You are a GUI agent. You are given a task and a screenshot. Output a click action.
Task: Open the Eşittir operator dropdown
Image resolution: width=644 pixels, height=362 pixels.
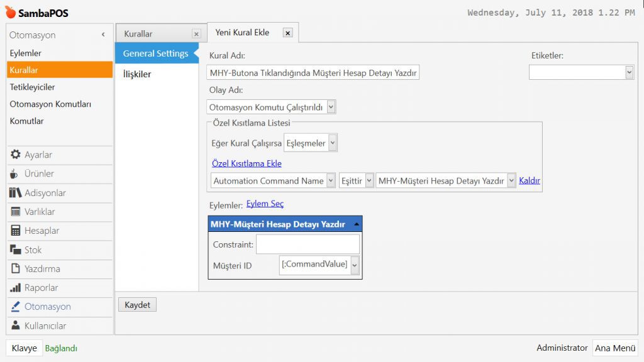point(369,181)
